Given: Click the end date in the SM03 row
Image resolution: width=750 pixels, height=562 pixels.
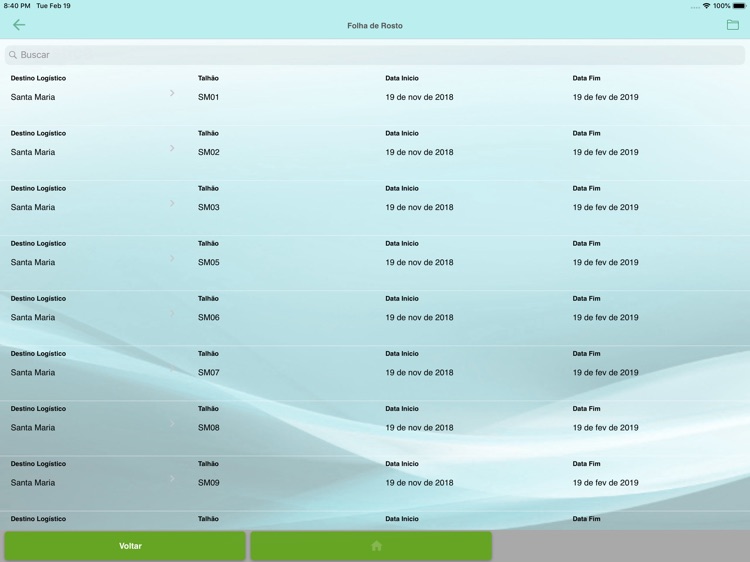Looking at the screenshot, I should pyautogui.click(x=605, y=207).
